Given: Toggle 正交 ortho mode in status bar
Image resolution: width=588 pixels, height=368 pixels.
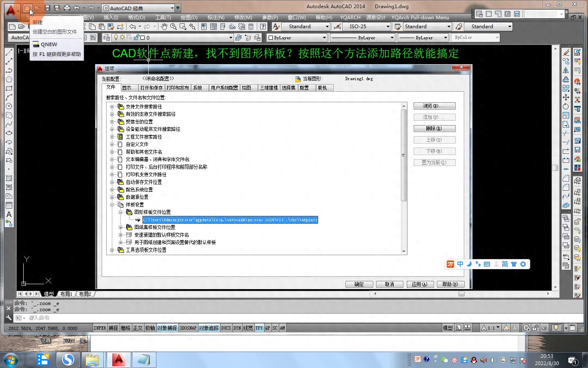Looking at the screenshot, I should point(138,328).
